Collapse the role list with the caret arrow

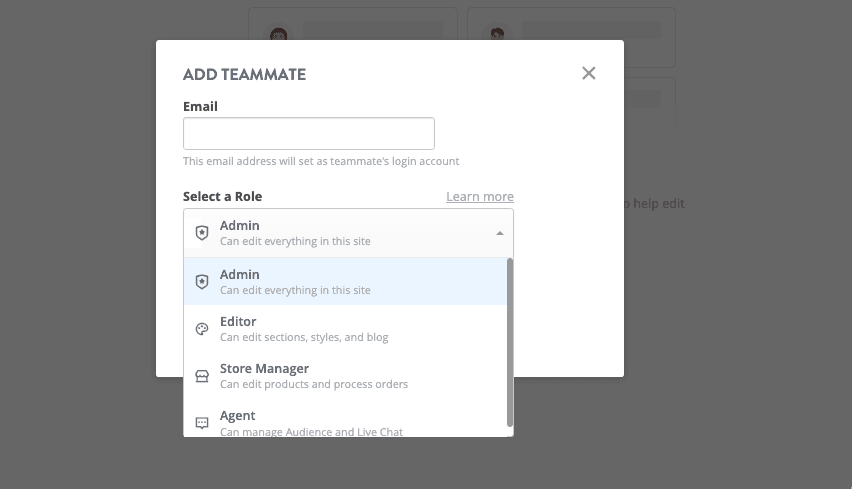coord(499,233)
